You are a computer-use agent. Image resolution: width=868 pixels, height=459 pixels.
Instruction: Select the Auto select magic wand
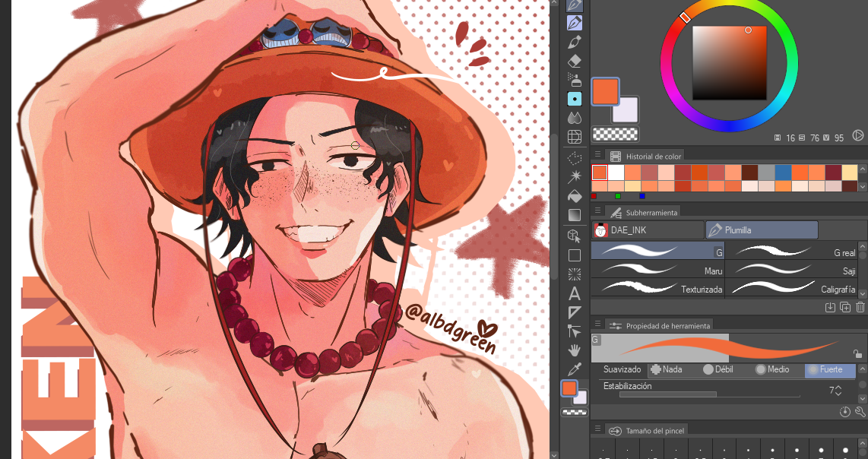point(575,177)
